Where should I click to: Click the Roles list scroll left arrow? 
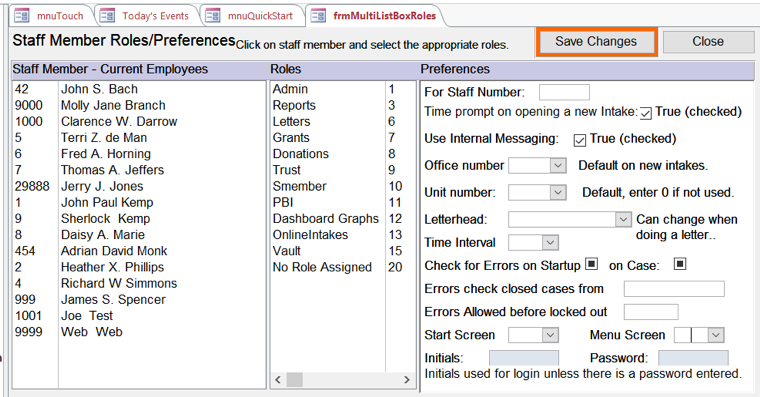(x=278, y=380)
